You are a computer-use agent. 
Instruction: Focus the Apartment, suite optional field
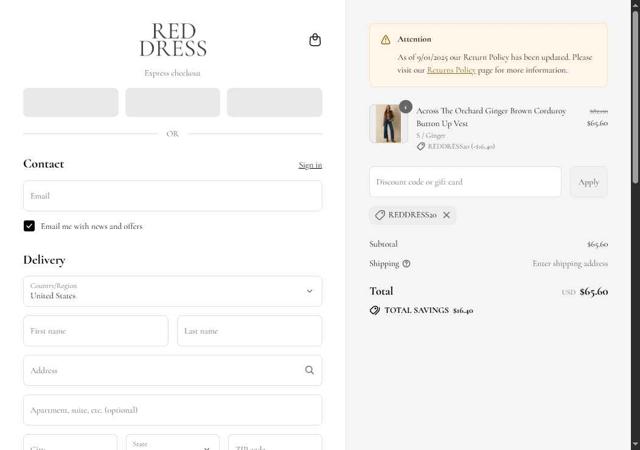pos(172,410)
